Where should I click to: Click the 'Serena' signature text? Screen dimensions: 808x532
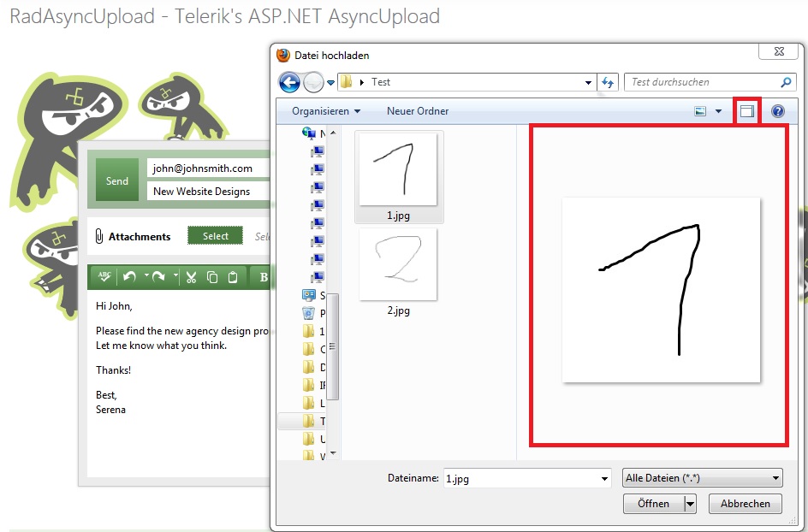point(110,410)
